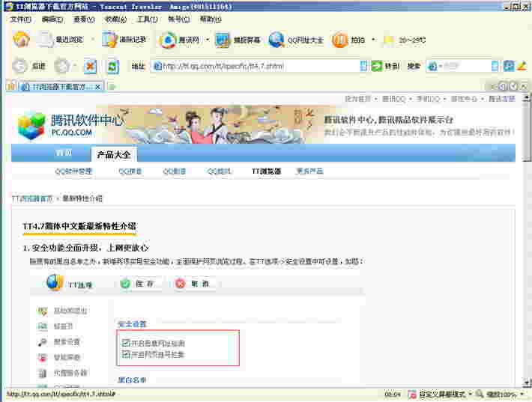Click the search tool icon beside search box

coord(509,66)
